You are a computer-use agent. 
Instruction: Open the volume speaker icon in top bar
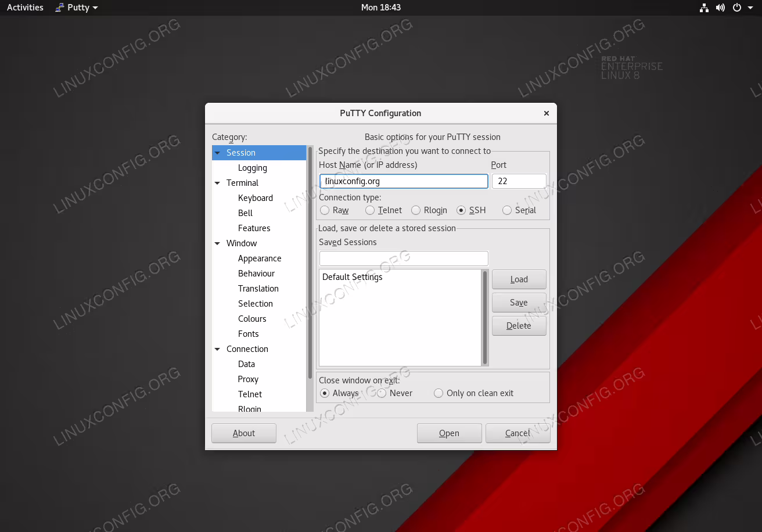[720, 8]
